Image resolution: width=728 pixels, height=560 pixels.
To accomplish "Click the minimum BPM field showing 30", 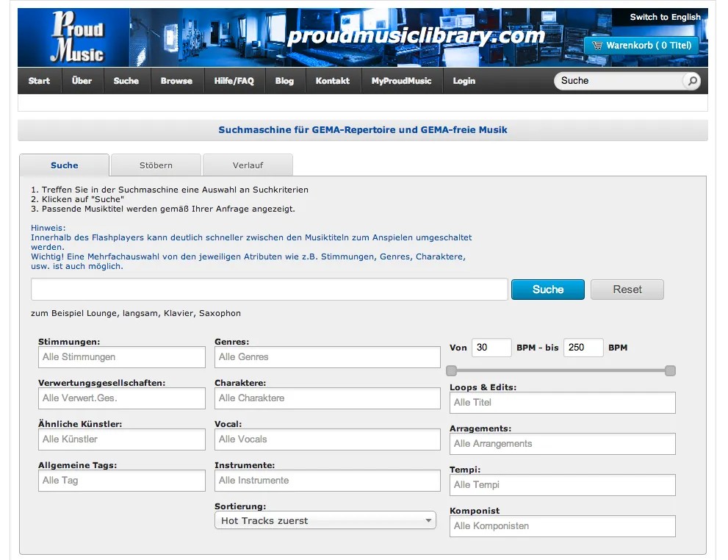I will pyautogui.click(x=491, y=348).
